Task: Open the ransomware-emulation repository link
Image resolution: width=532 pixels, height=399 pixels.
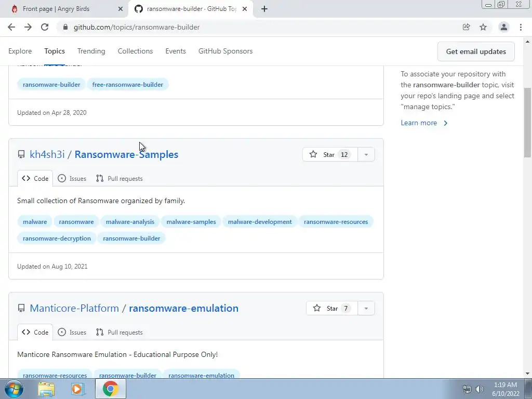Action: (x=183, y=308)
